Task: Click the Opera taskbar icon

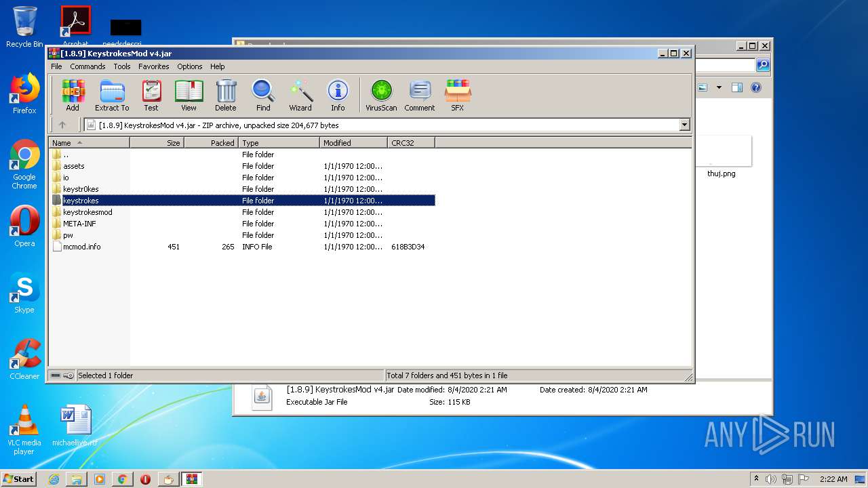Action: pyautogui.click(x=145, y=479)
